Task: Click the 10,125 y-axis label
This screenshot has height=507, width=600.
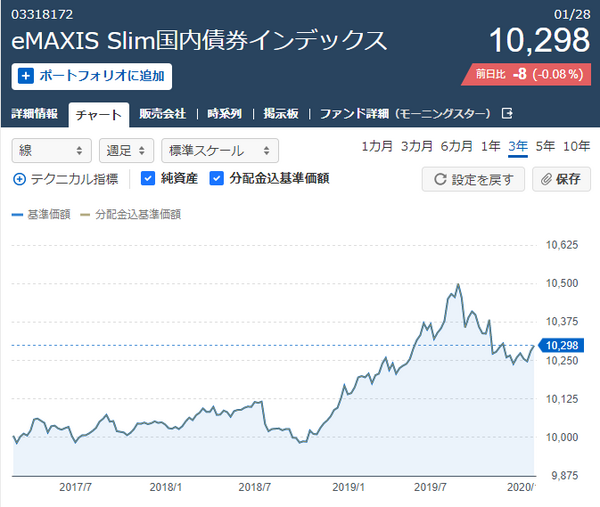Action: (x=562, y=399)
